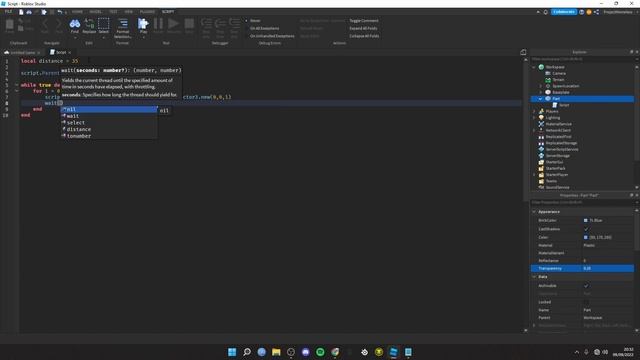Screen dimensions: 640x360
Task: Click Expand All Folds action
Action: coord(363,28)
